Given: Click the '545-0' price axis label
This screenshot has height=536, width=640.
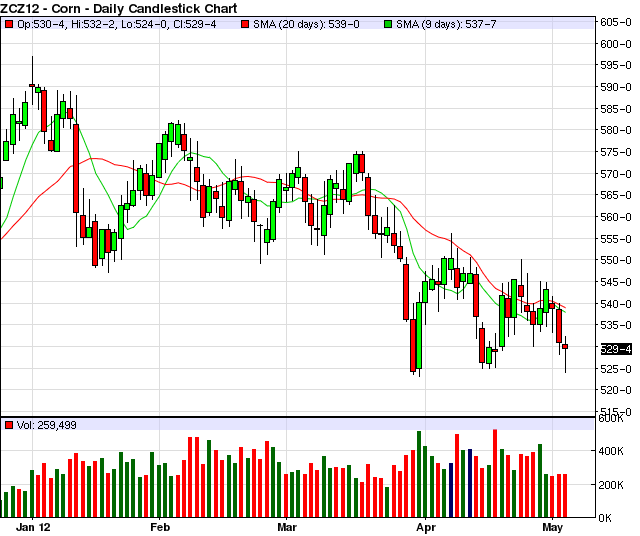Looking at the screenshot, I should 616,282.
